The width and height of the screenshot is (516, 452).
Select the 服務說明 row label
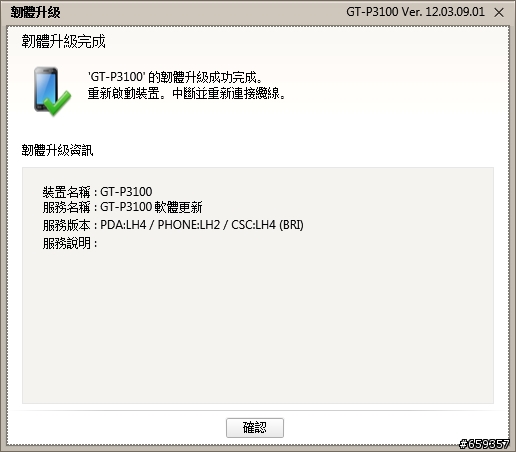pyautogui.click(x=66, y=243)
